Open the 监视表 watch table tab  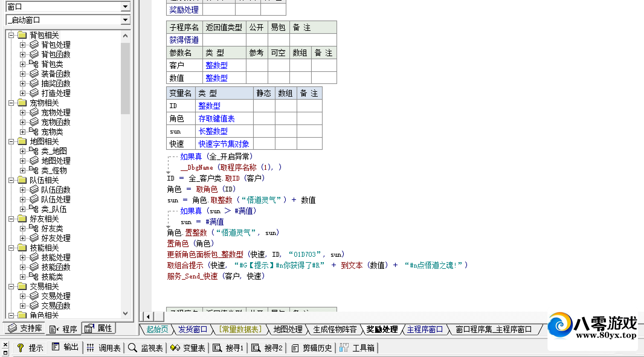point(146,348)
